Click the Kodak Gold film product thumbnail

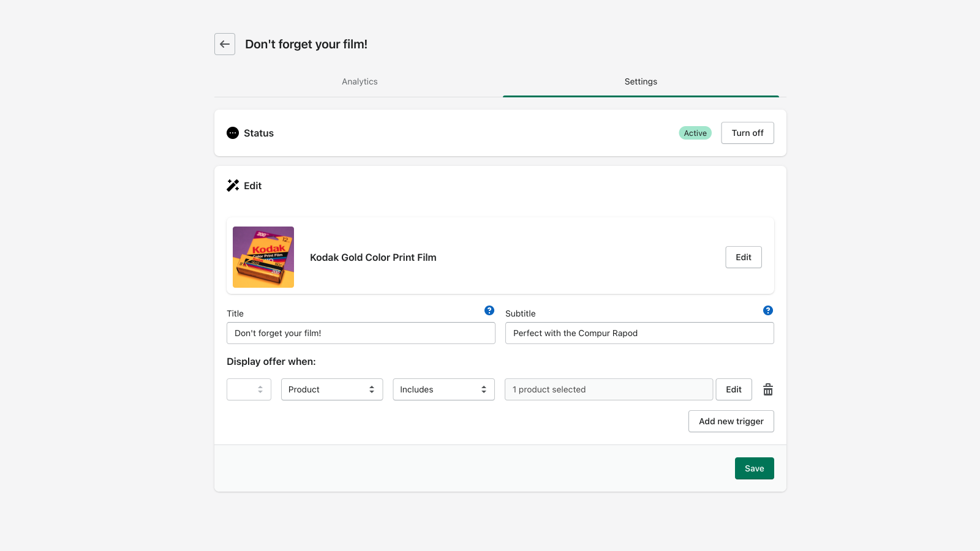coord(263,257)
